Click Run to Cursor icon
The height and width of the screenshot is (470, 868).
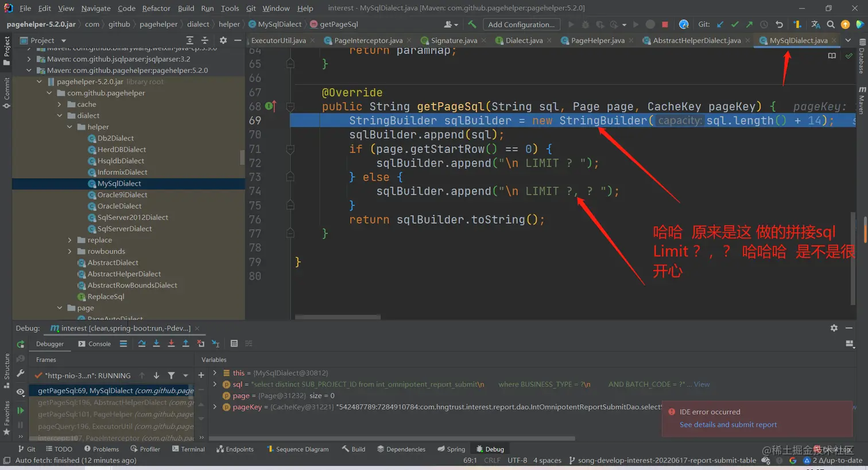tap(216, 344)
